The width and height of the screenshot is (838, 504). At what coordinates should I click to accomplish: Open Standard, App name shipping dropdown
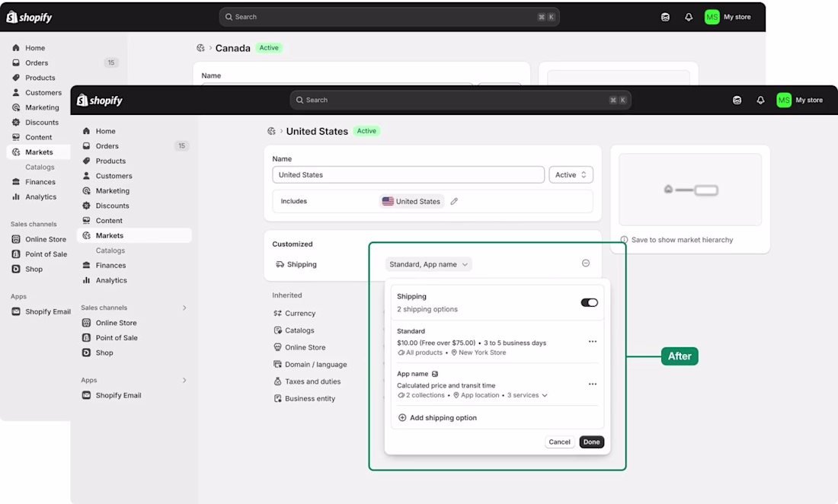click(x=429, y=264)
